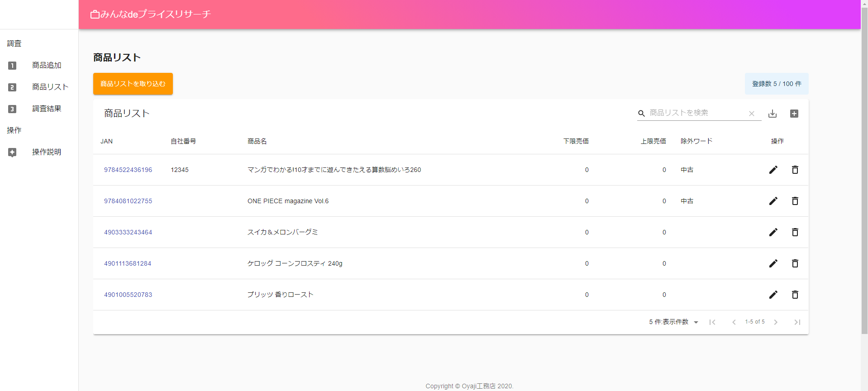Edit the ONE PIECE magazine Vol.6 row
Image resolution: width=868 pixels, height=391 pixels.
(773, 201)
